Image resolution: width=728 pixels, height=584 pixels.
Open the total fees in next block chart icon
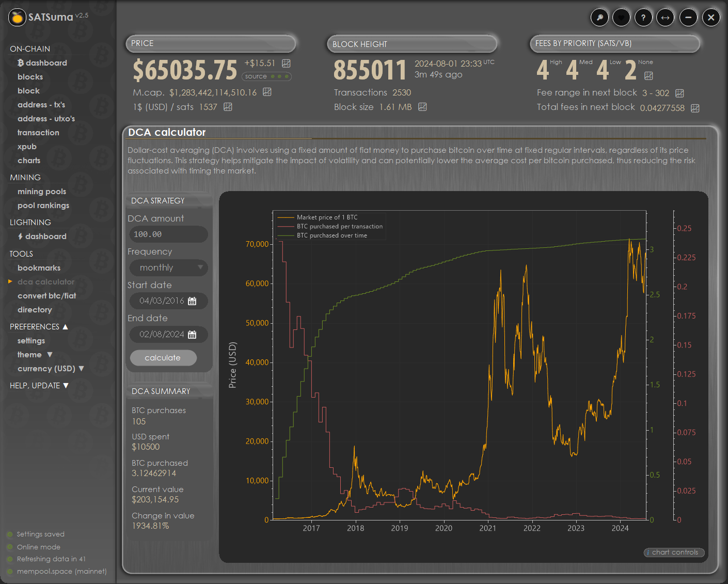[x=695, y=108]
